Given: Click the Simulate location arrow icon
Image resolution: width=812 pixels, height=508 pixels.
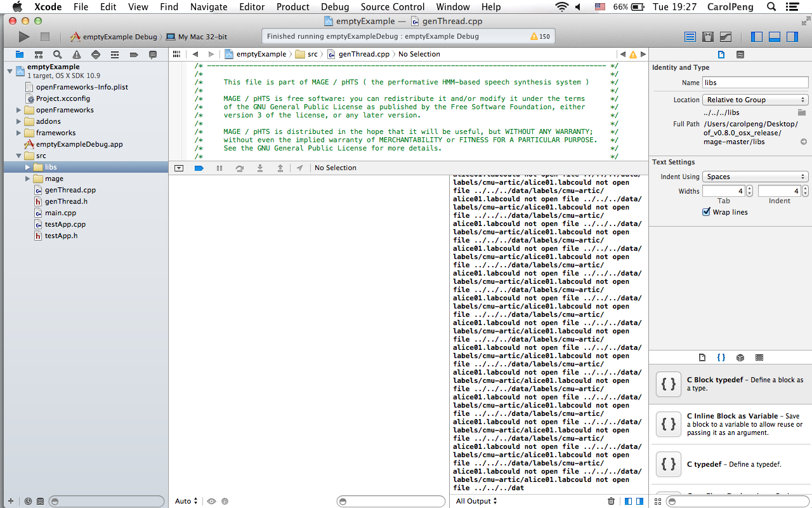Looking at the screenshot, I should coord(299,168).
